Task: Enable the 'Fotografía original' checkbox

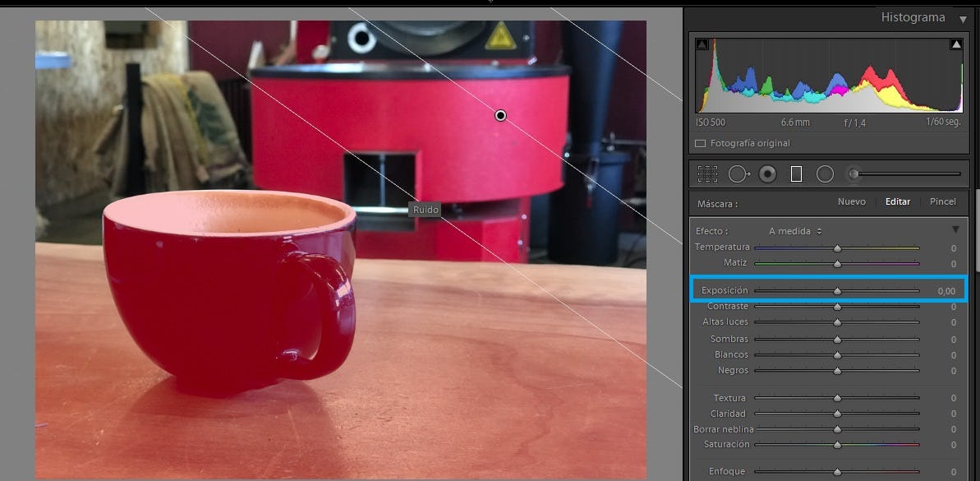Action: 699,142
